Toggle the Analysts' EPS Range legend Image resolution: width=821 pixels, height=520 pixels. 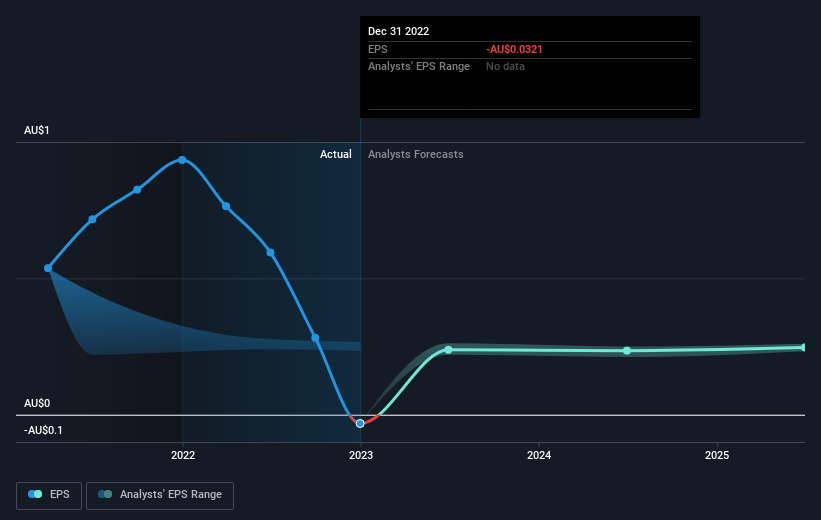point(160,495)
